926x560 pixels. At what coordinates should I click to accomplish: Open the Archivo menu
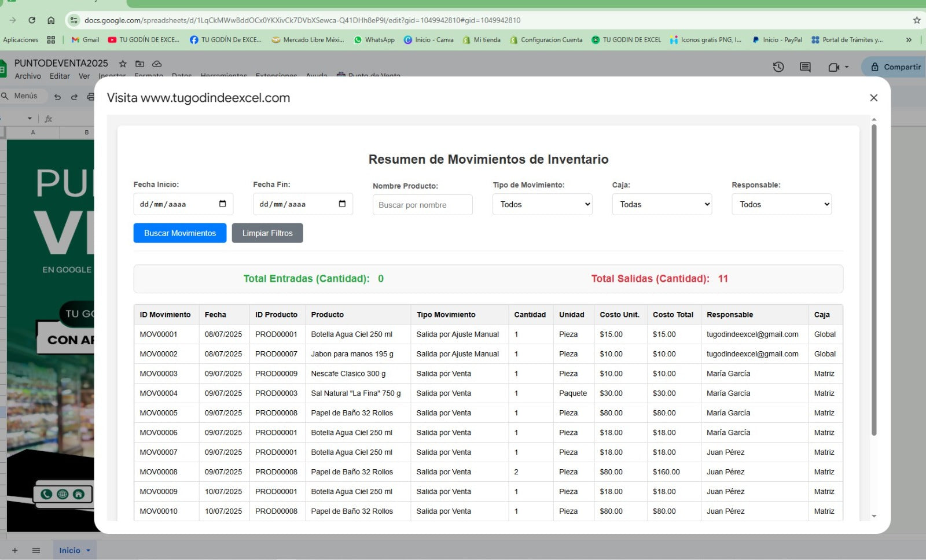point(28,76)
